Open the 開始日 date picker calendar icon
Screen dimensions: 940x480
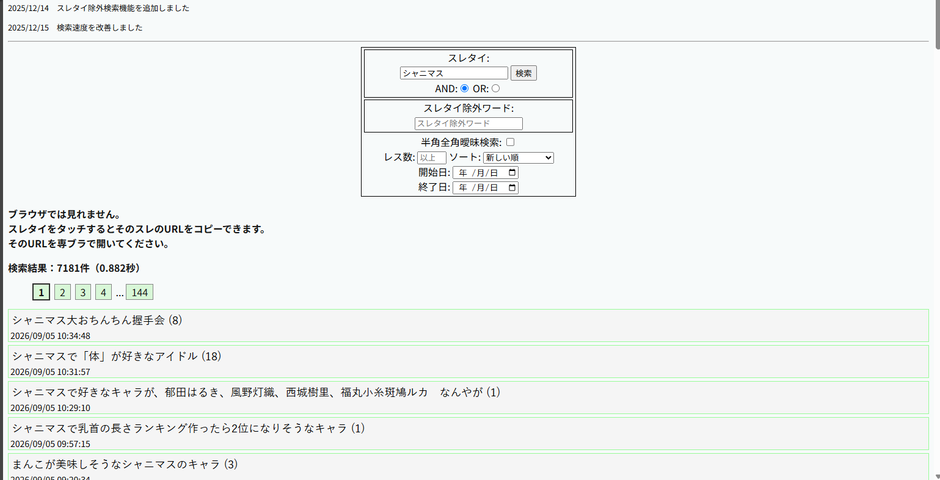pos(512,173)
